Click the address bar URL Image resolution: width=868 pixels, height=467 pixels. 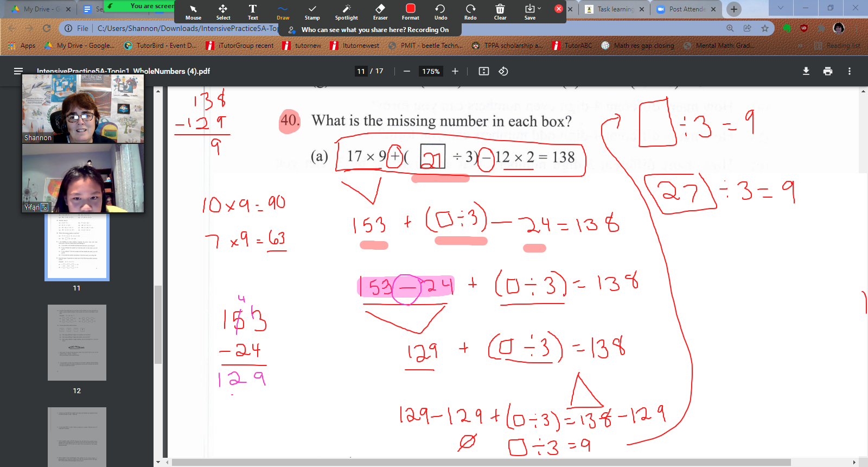click(x=187, y=28)
